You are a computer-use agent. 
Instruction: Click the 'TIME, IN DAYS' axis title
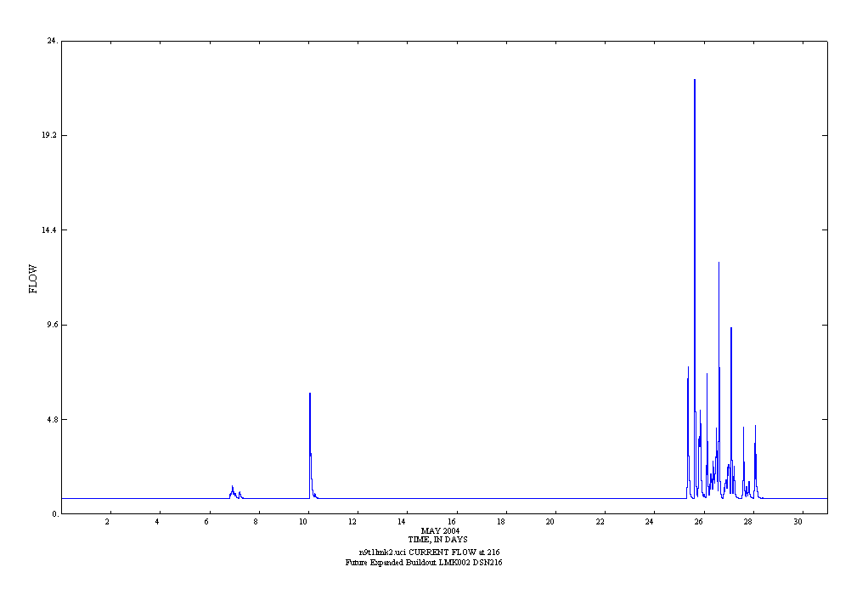tap(437, 539)
